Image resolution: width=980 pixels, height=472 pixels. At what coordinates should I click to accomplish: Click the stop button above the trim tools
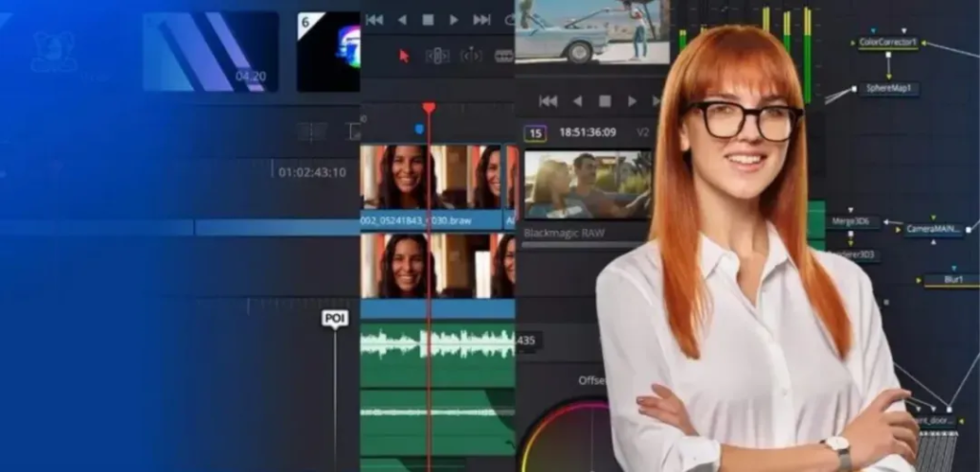point(428,20)
